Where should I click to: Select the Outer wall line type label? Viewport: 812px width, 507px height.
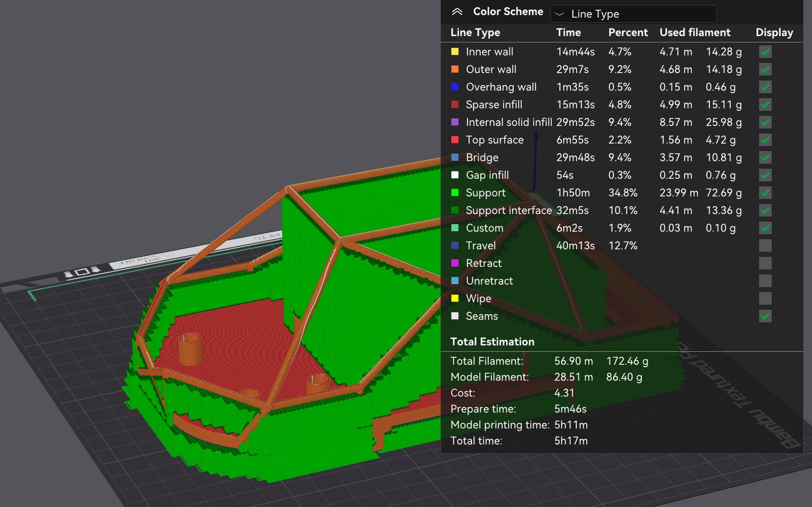click(x=491, y=70)
